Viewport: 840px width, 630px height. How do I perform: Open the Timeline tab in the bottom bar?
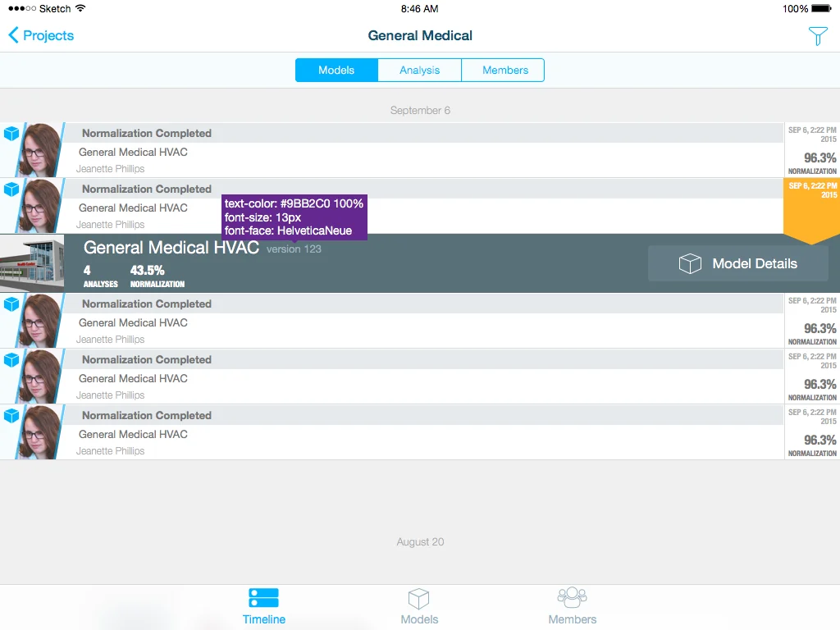(263, 607)
